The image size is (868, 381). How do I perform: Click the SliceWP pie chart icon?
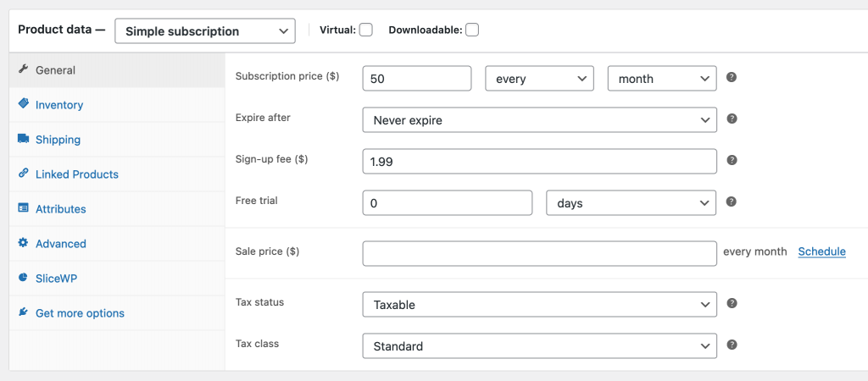[23, 278]
